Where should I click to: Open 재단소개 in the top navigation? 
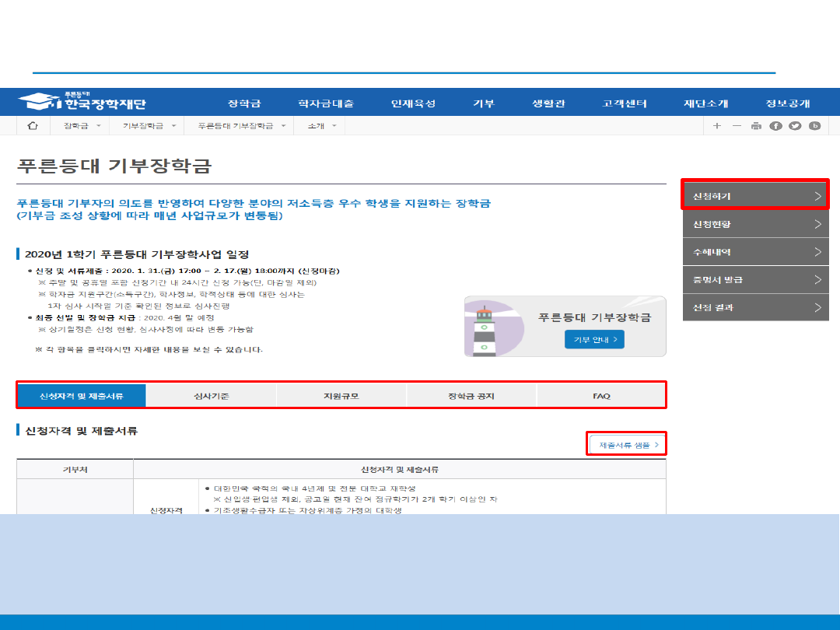click(705, 103)
